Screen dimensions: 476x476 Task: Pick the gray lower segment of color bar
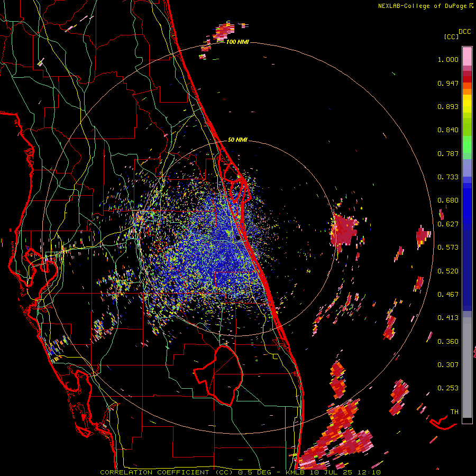467,368
